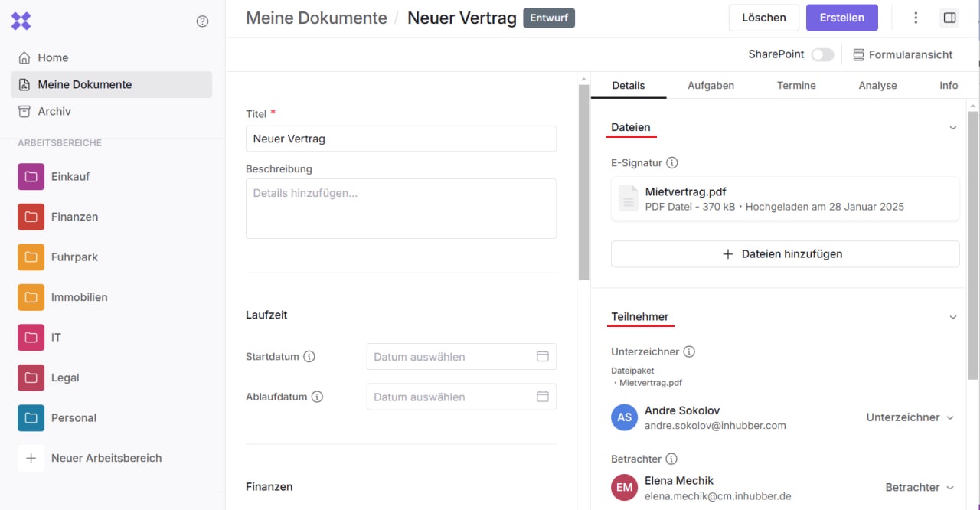Collapse the Dateien section
Viewport: 980px width, 510px height.
coord(952,128)
